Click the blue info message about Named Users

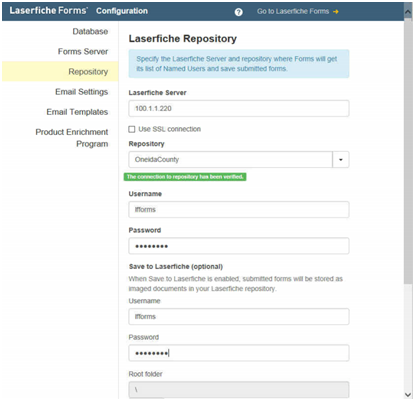pyautogui.click(x=239, y=64)
